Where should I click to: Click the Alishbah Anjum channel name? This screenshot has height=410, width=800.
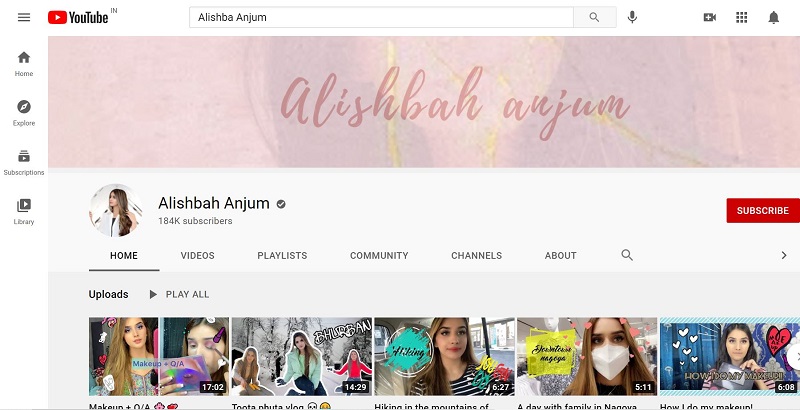point(214,203)
